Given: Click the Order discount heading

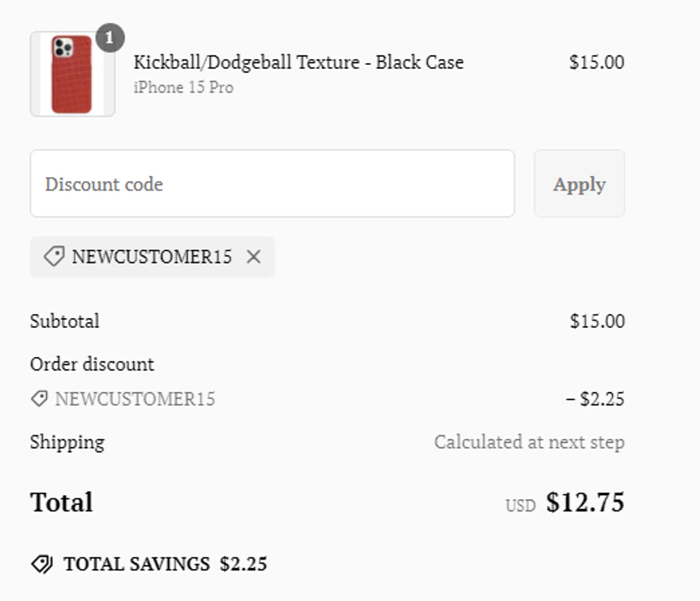Looking at the screenshot, I should click(92, 364).
